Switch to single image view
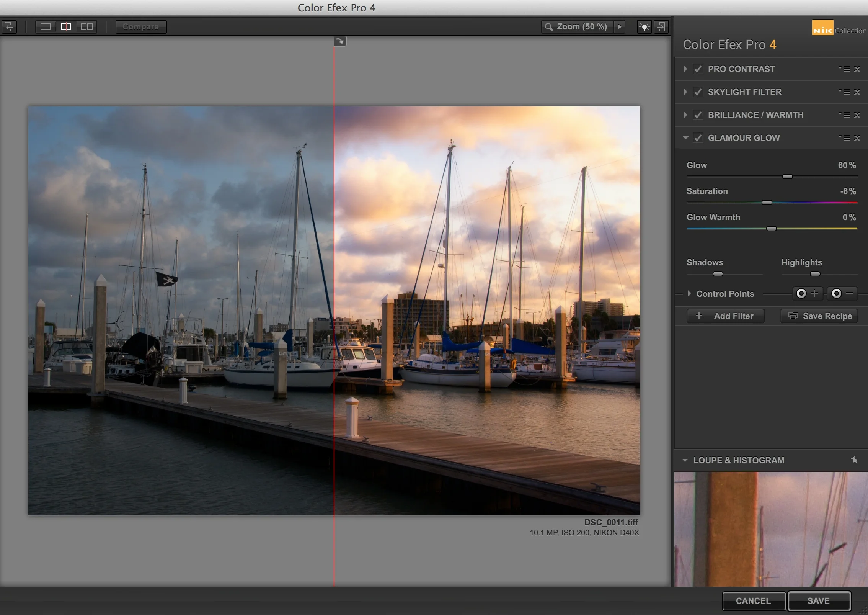Screen dimensions: 868x615 pos(46,26)
